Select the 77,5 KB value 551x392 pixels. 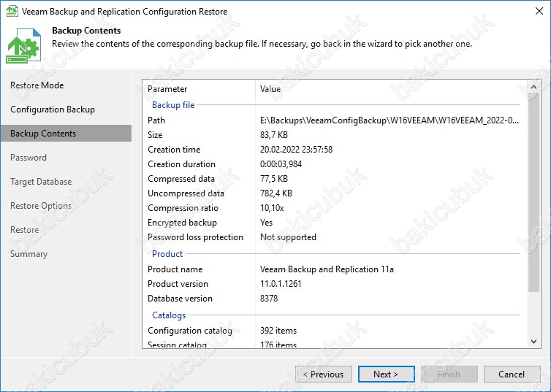[274, 179]
